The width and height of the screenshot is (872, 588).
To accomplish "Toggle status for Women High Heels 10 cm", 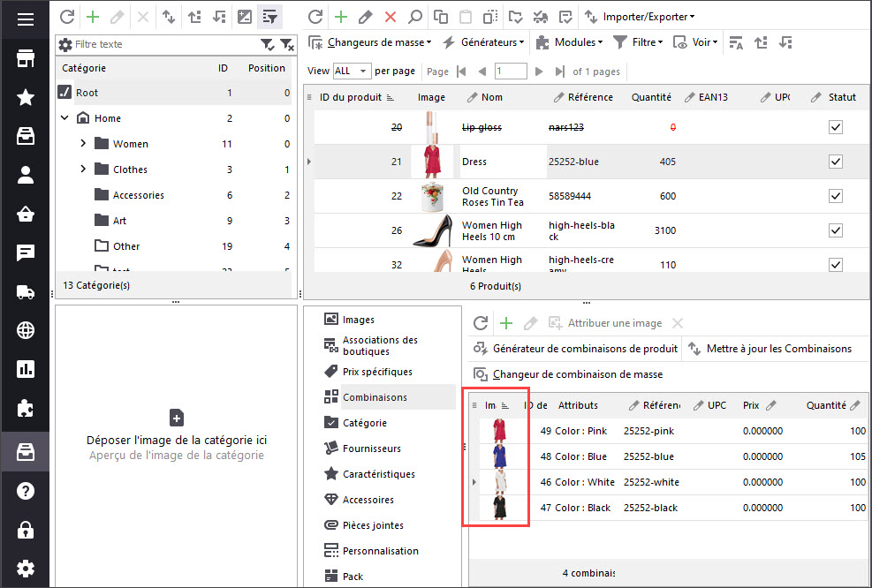I will (x=835, y=230).
